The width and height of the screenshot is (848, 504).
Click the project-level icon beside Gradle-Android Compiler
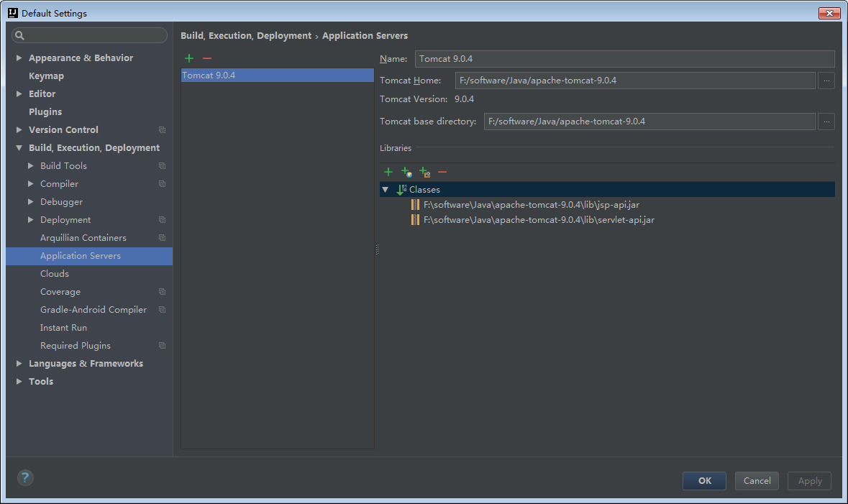163,310
